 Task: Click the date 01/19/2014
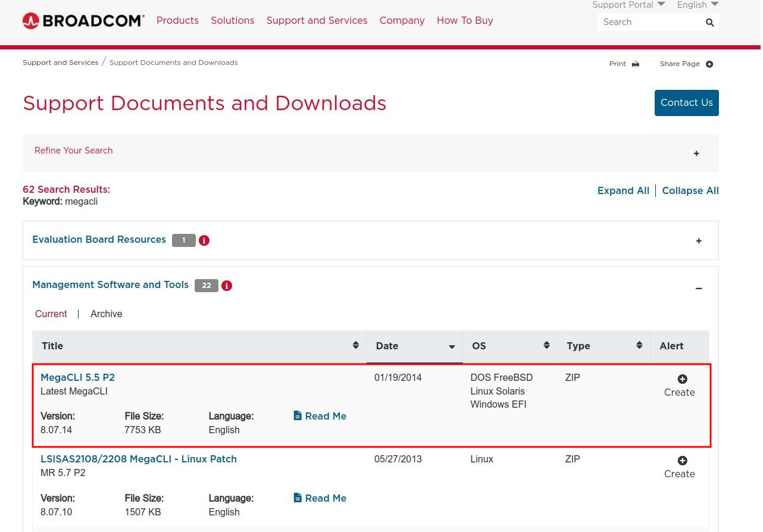(x=398, y=377)
